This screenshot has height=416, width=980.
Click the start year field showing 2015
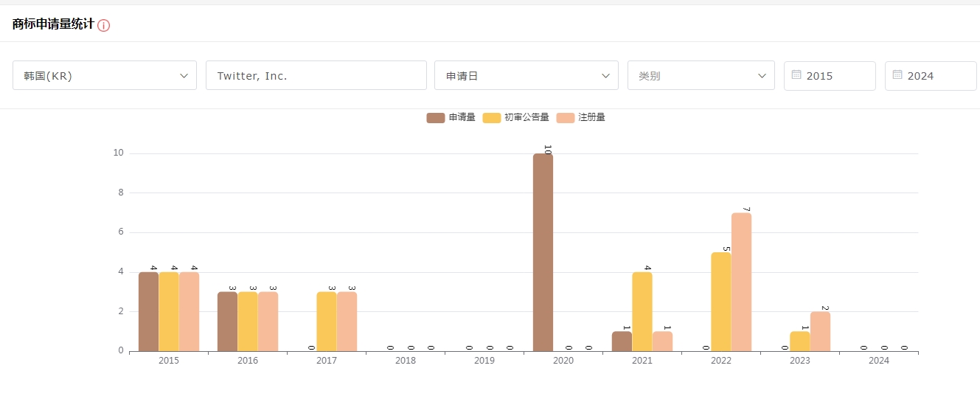coord(830,76)
